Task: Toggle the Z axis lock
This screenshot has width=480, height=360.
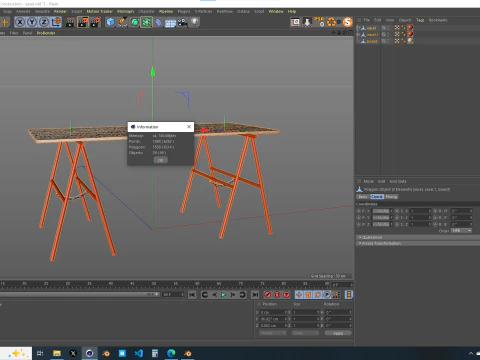Action: [44, 22]
